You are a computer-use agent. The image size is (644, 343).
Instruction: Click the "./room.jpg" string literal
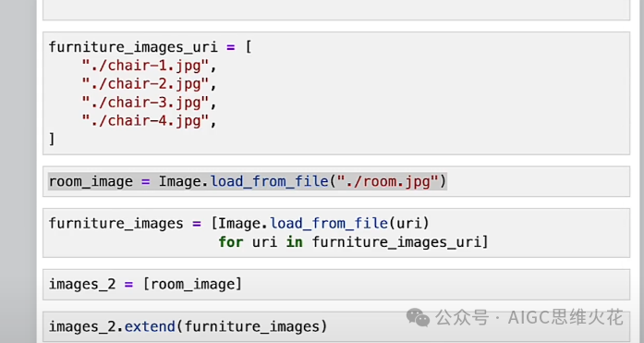click(x=388, y=181)
